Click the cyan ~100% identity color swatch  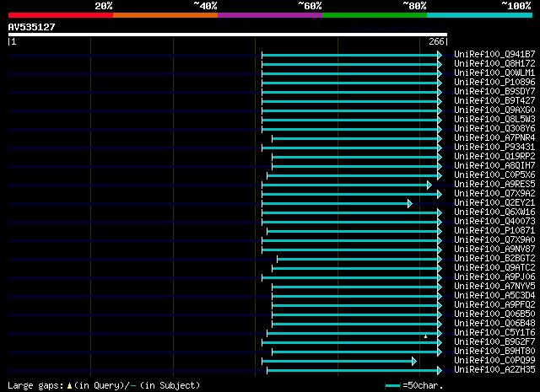(480, 15)
